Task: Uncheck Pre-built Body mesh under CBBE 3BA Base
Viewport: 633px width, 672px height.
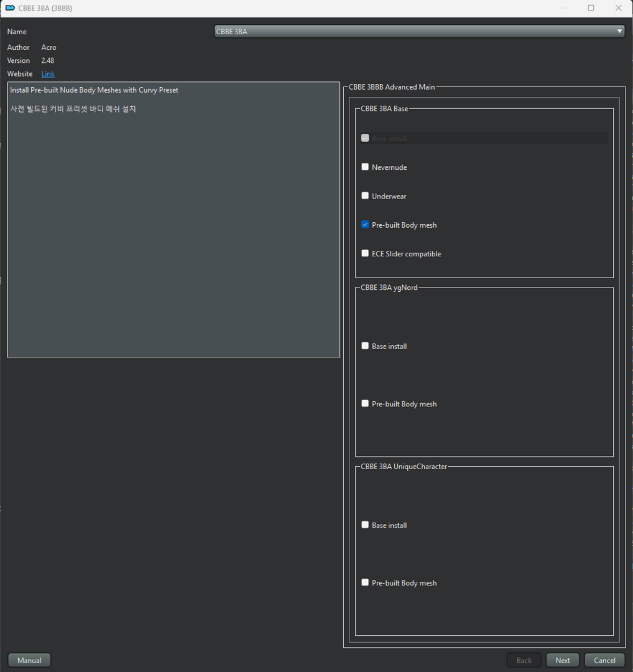Action: [x=365, y=225]
